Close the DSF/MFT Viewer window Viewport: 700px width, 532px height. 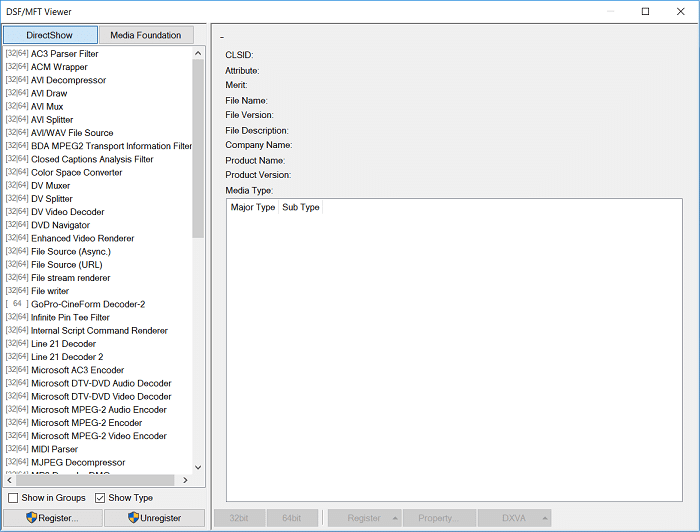click(680, 11)
